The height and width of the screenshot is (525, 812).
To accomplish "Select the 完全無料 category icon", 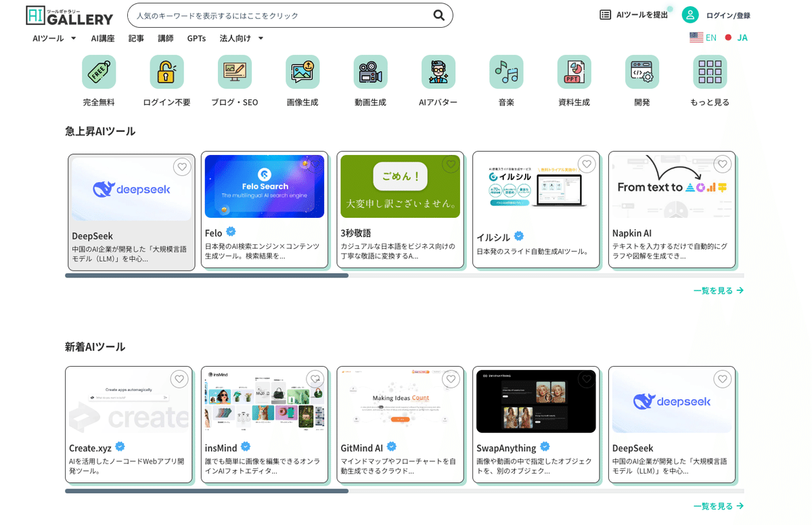I will pyautogui.click(x=99, y=72).
